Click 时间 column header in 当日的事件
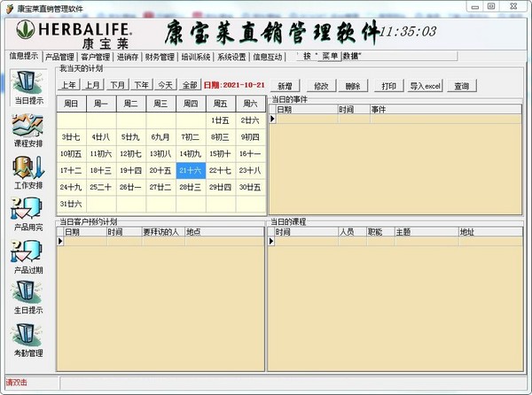Viewport: 532px width, 395px height. [x=354, y=110]
